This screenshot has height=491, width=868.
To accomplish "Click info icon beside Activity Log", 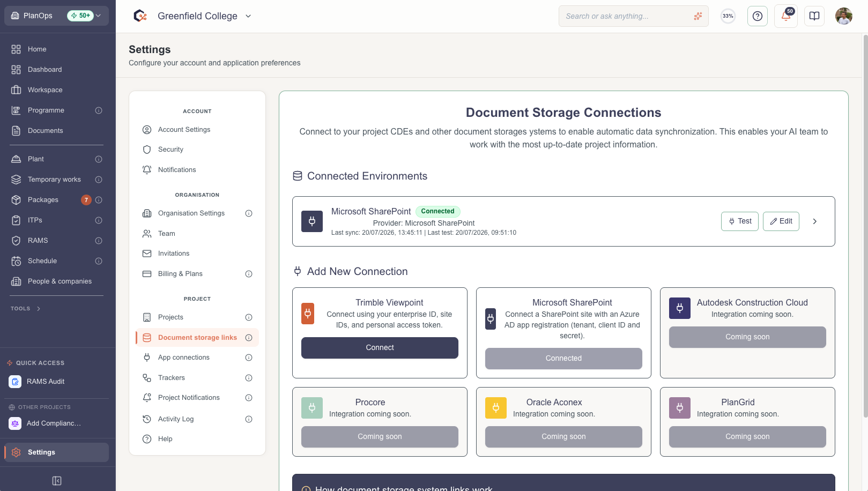I will (249, 419).
